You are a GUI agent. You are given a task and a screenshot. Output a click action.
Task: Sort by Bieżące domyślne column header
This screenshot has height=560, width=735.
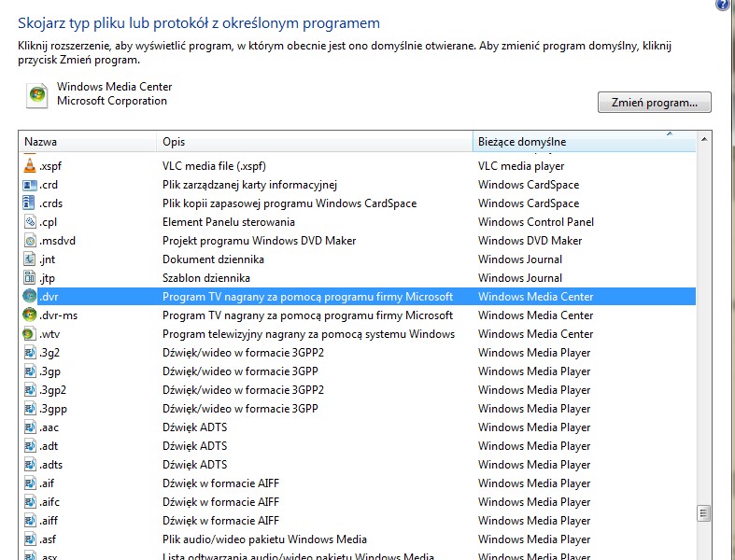(x=584, y=142)
